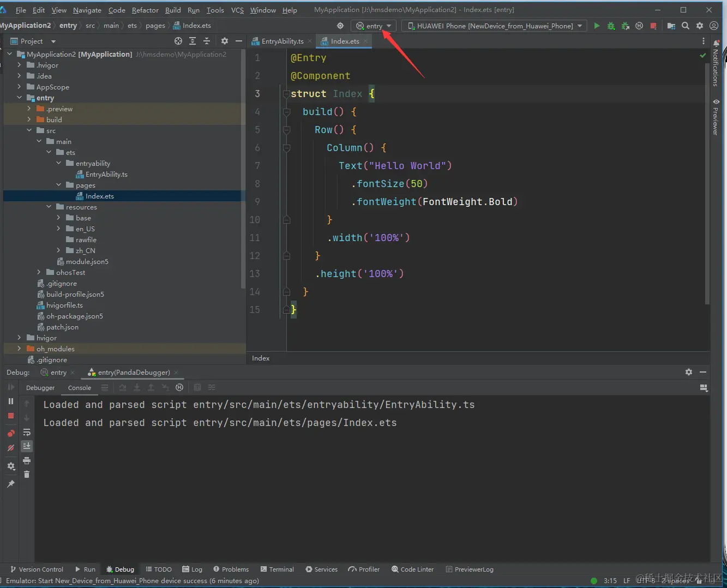Open the Problems tool window

pos(231,569)
